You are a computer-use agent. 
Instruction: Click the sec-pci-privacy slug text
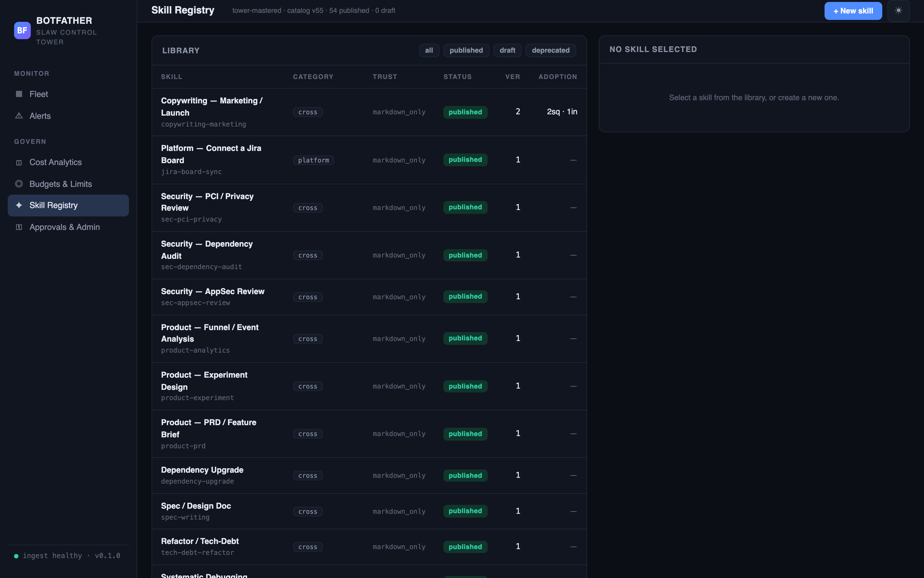click(191, 219)
